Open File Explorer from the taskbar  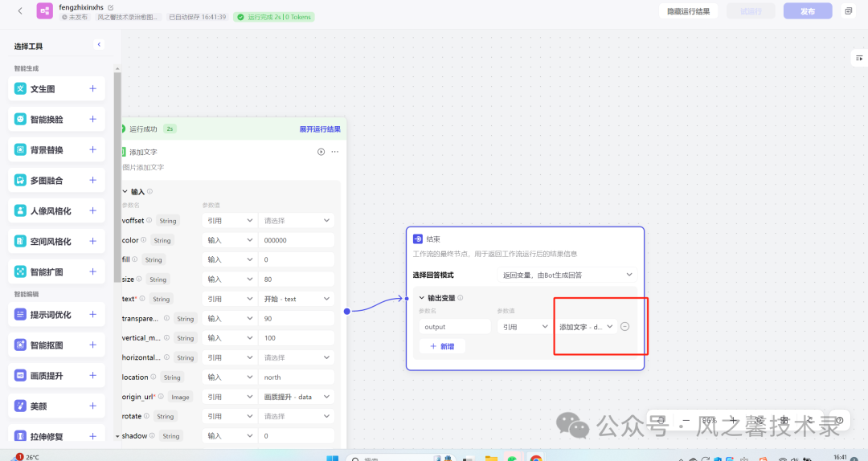click(x=491, y=459)
